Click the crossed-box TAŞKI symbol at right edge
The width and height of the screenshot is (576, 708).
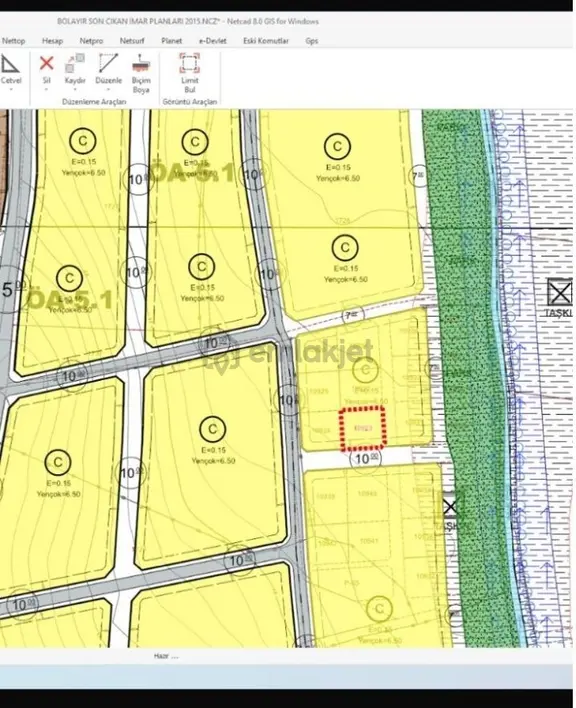coord(560,292)
